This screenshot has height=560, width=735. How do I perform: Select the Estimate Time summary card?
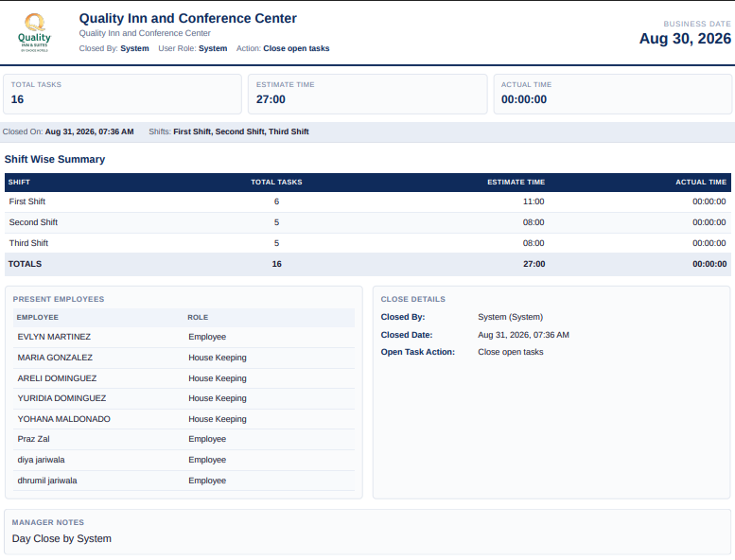[x=367, y=94]
